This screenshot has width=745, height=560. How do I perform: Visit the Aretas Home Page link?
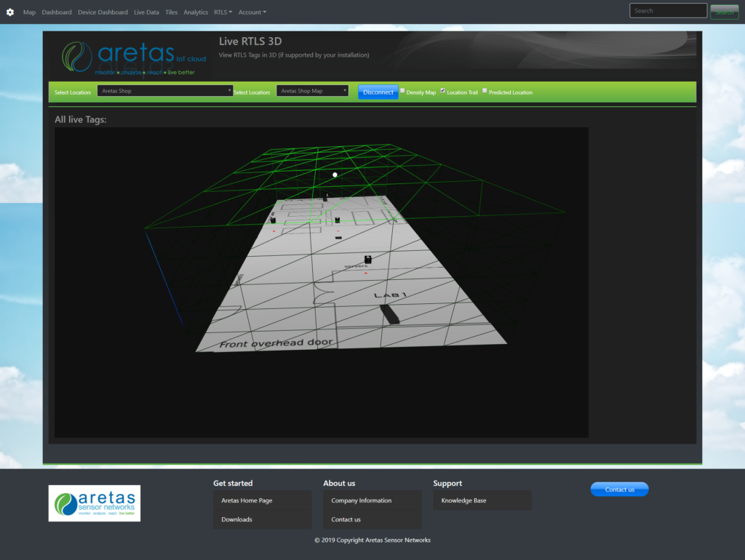248,500
